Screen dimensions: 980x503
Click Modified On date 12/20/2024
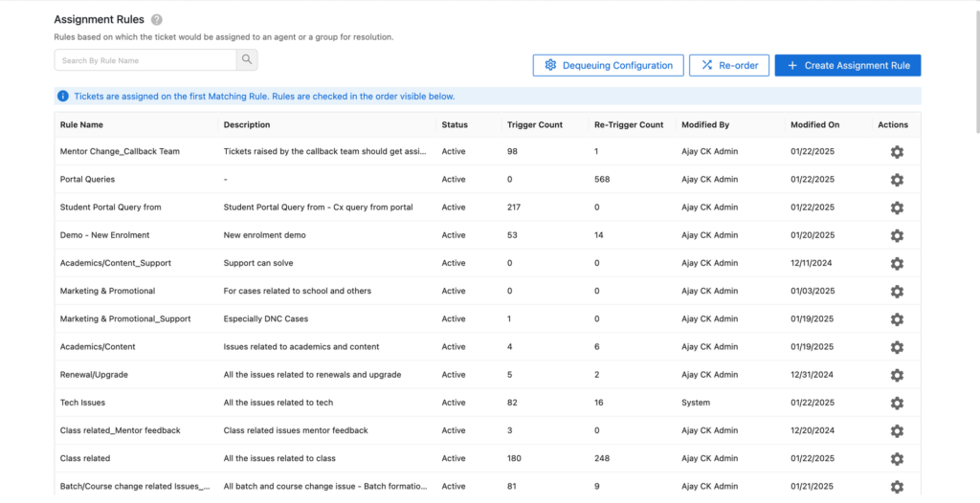(813, 430)
